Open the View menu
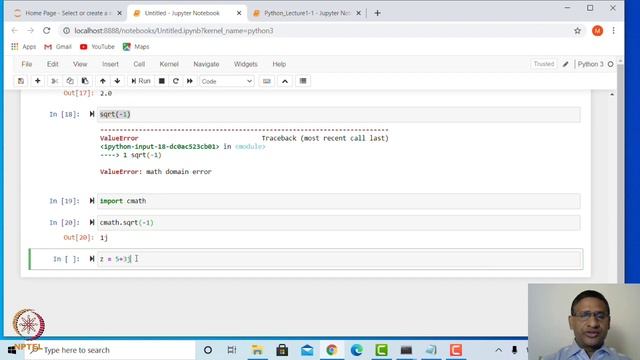This screenshot has height=360, width=640. tap(80, 64)
